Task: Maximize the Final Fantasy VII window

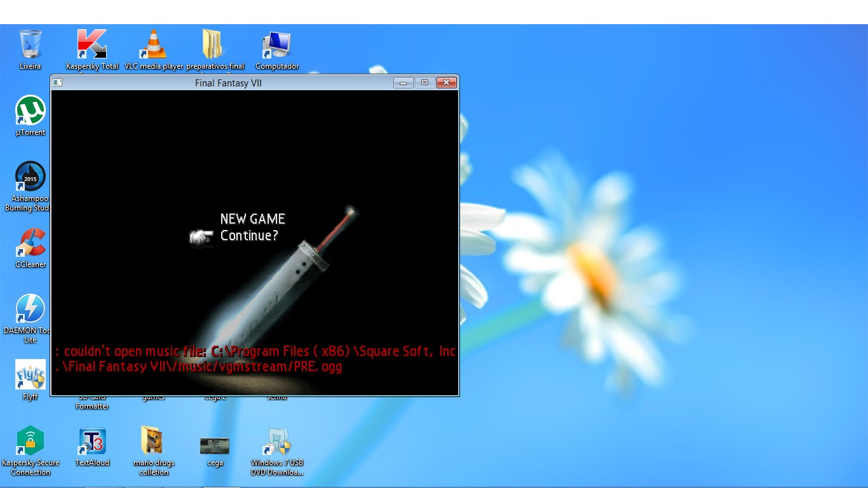Action: coord(424,83)
